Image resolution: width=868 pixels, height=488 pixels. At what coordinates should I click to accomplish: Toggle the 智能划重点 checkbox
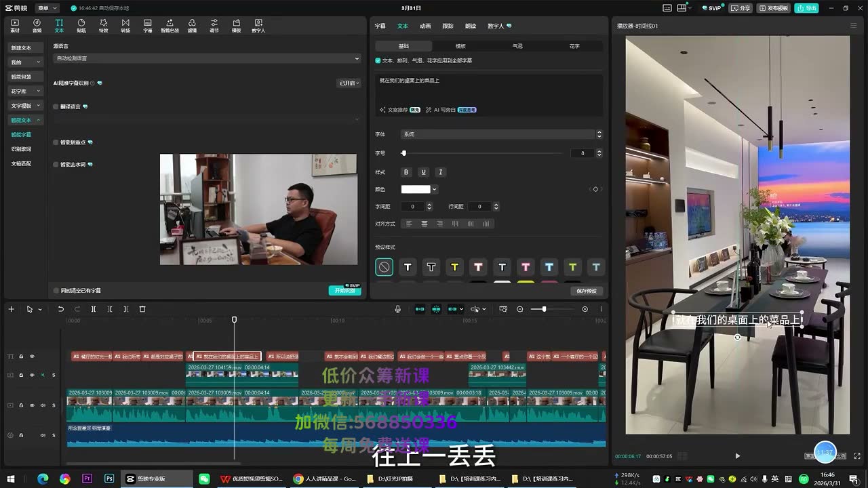pos(56,142)
